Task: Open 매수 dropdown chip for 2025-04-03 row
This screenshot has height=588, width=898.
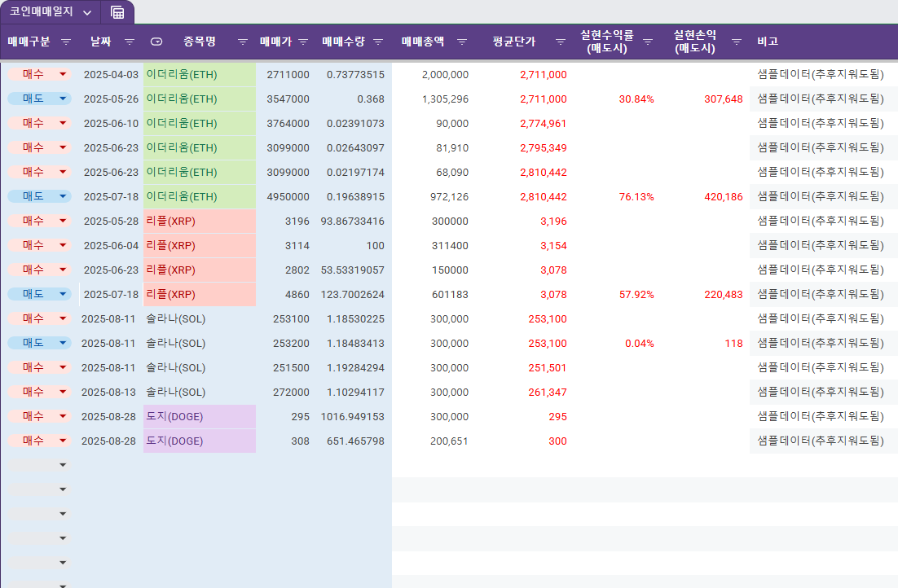Action: click(x=39, y=74)
